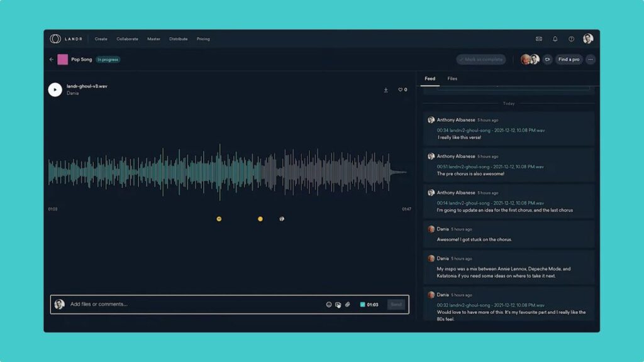Attach a file with the paperclip icon

pos(347,305)
